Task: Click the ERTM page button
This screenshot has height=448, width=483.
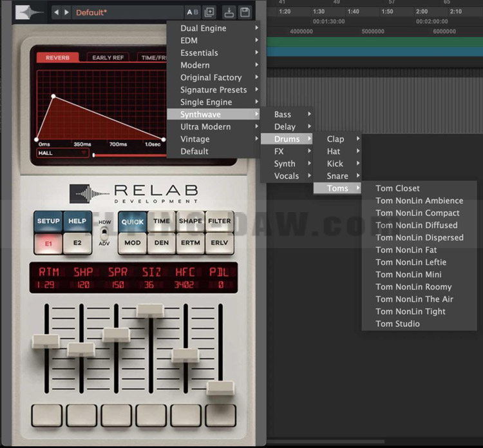Action: click(x=191, y=243)
